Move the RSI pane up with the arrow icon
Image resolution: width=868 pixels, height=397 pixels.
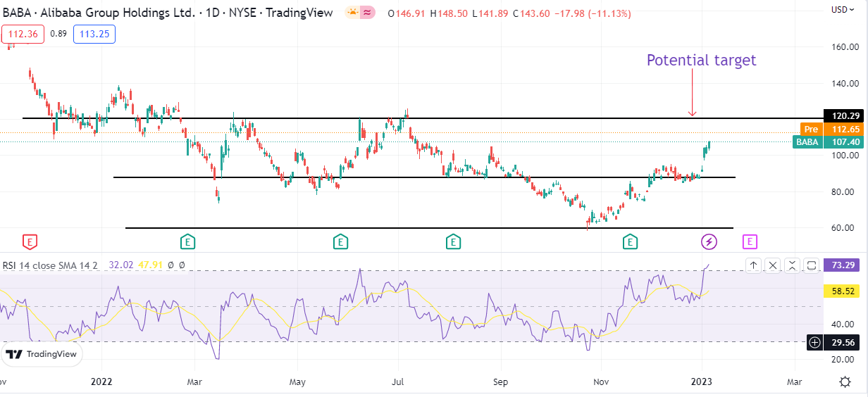point(754,265)
